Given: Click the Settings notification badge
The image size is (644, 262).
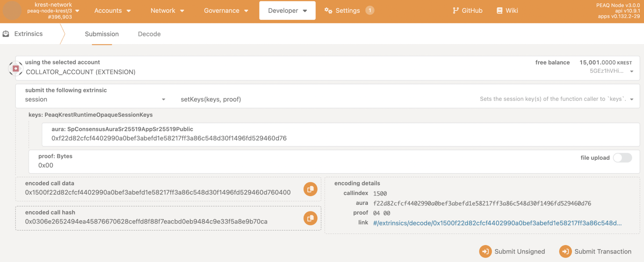Looking at the screenshot, I should coord(369,10).
